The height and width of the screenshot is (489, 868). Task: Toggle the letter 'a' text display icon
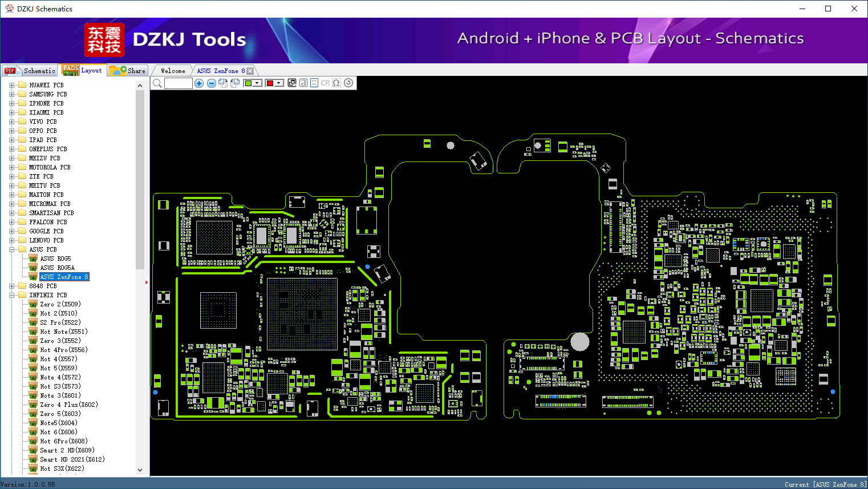click(303, 83)
